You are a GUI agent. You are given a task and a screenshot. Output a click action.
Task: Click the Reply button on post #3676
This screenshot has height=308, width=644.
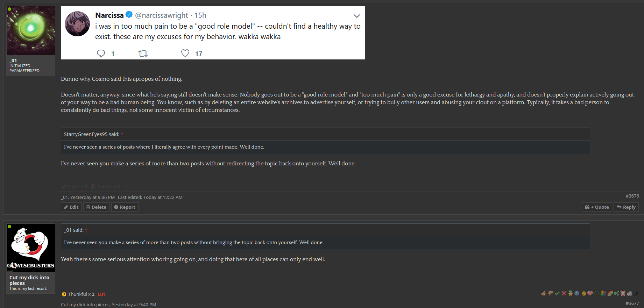(x=626, y=207)
